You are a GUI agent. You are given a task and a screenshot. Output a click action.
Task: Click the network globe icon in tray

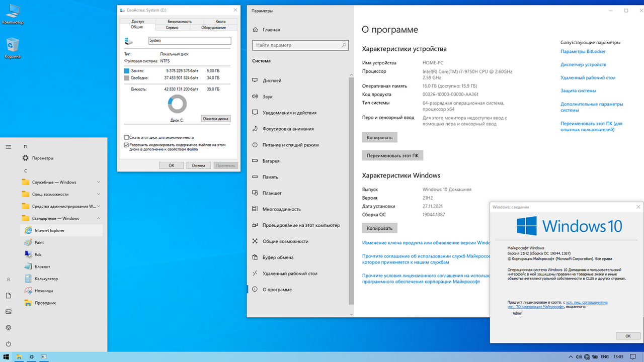[x=587, y=357]
